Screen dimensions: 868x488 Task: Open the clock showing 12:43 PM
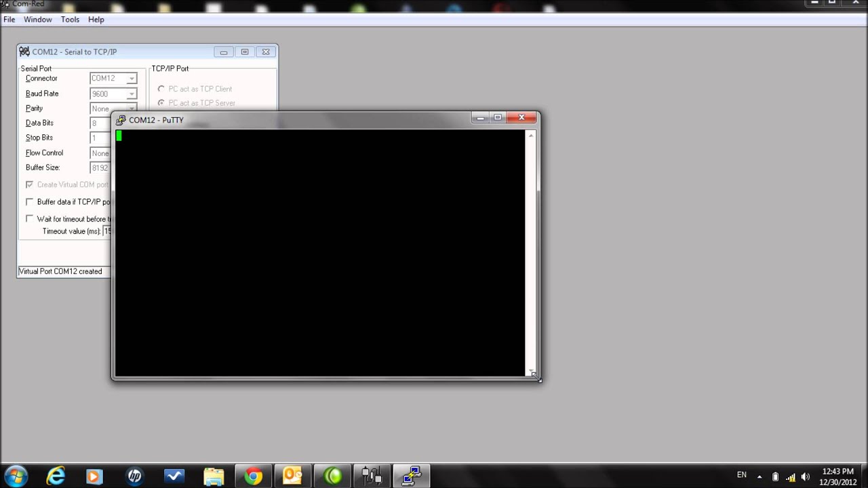[x=837, y=476]
